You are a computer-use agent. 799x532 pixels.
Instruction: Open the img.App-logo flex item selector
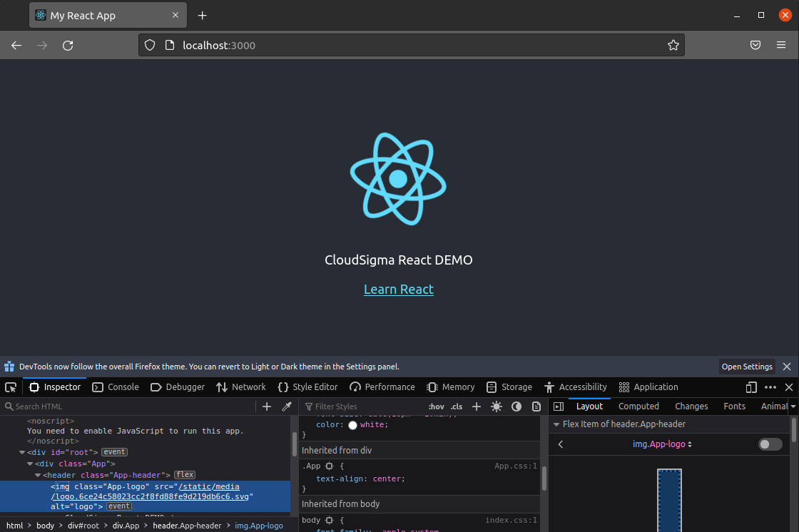click(662, 444)
